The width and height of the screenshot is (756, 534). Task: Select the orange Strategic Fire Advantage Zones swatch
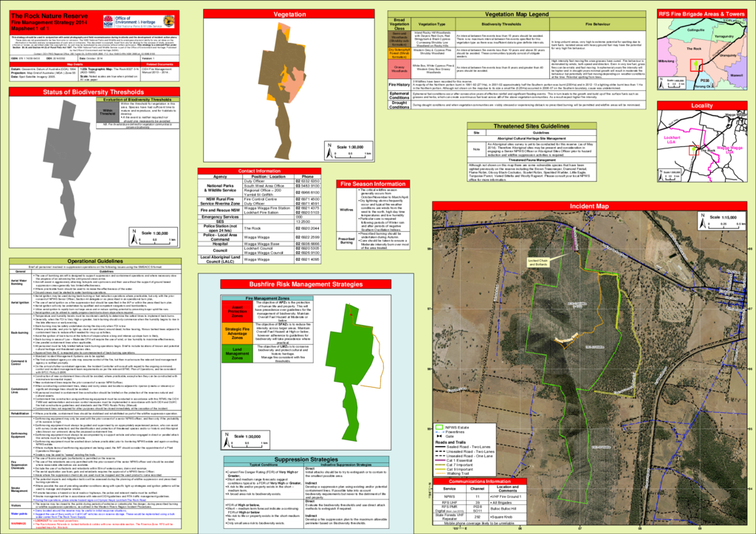[237, 333]
